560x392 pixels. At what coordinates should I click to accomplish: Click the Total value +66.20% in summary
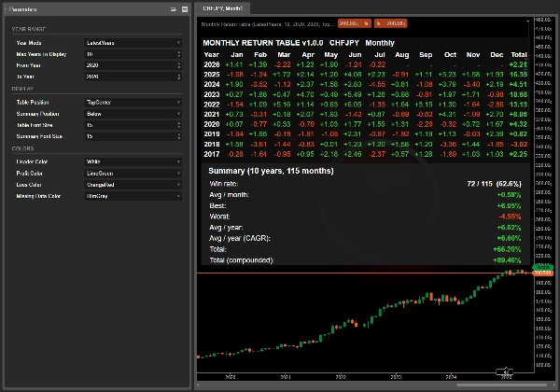click(x=507, y=249)
